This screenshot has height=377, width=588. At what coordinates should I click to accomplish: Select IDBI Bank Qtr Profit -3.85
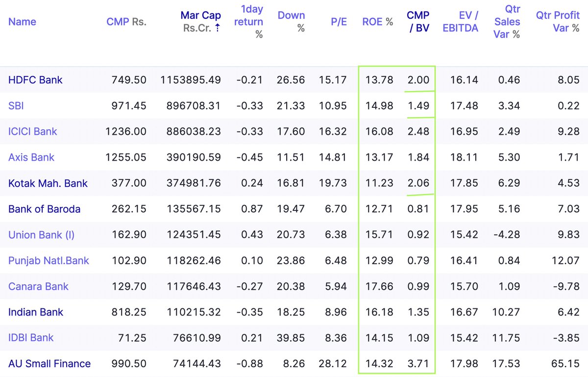567,337
